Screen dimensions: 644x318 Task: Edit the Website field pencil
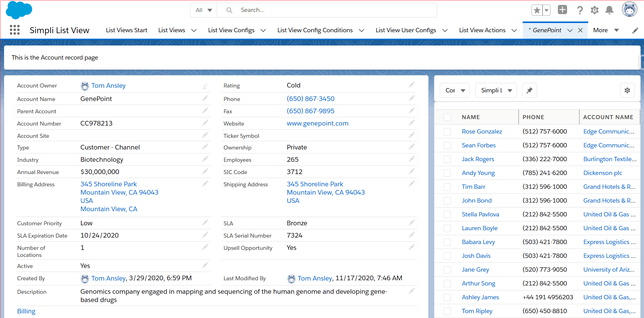pos(412,123)
